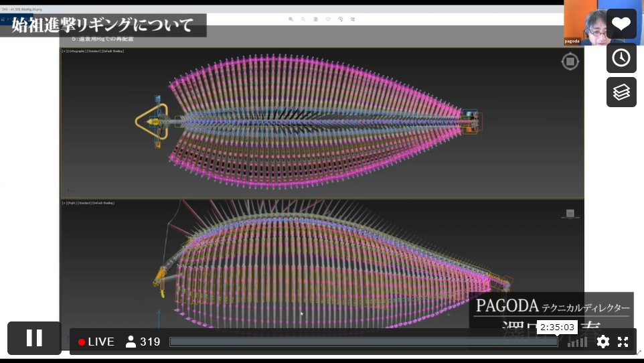Screen dimensions: 644x363
Task: Click the pagoda presenter webcam thumbnail
Action: 584,23
